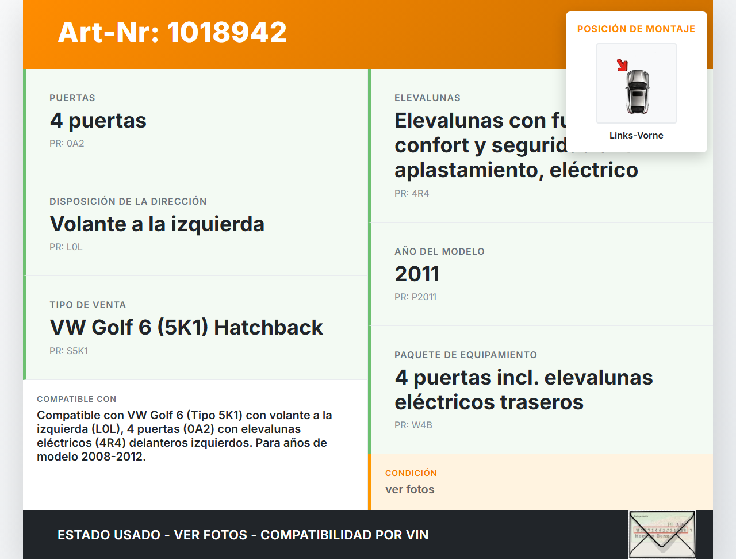Click the Estado Usado footer banner text
Screen dimensions: 736x560
point(243,535)
